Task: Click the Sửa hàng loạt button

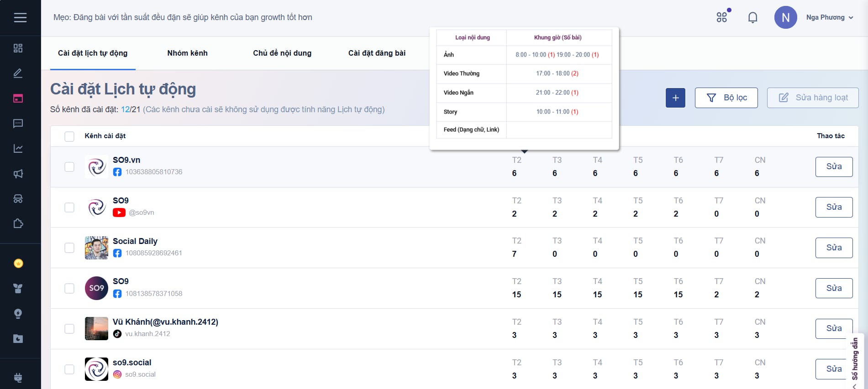Action: click(x=813, y=98)
